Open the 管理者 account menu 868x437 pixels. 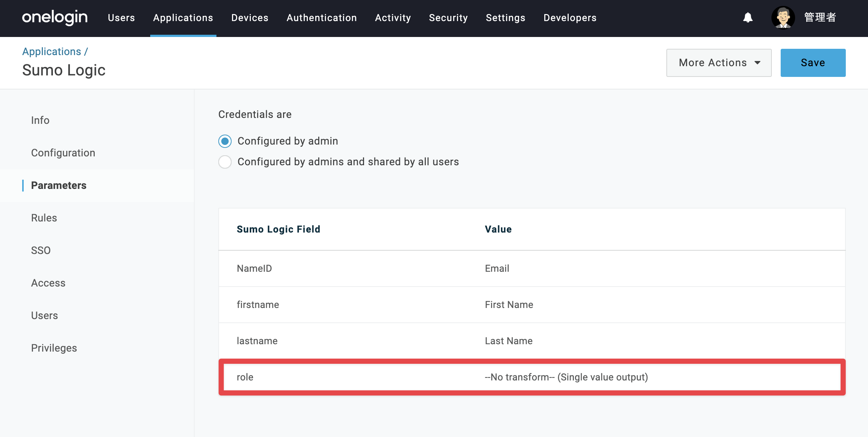(x=820, y=17)
